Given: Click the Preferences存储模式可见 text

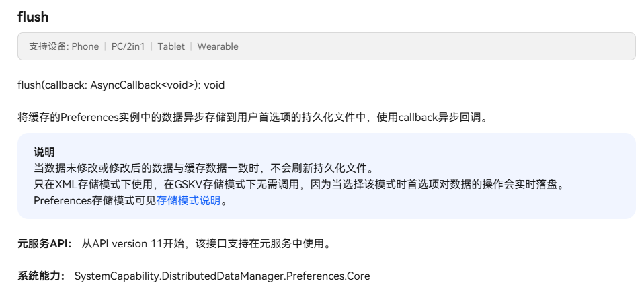Looking at the screenshot, I should 95,201.
